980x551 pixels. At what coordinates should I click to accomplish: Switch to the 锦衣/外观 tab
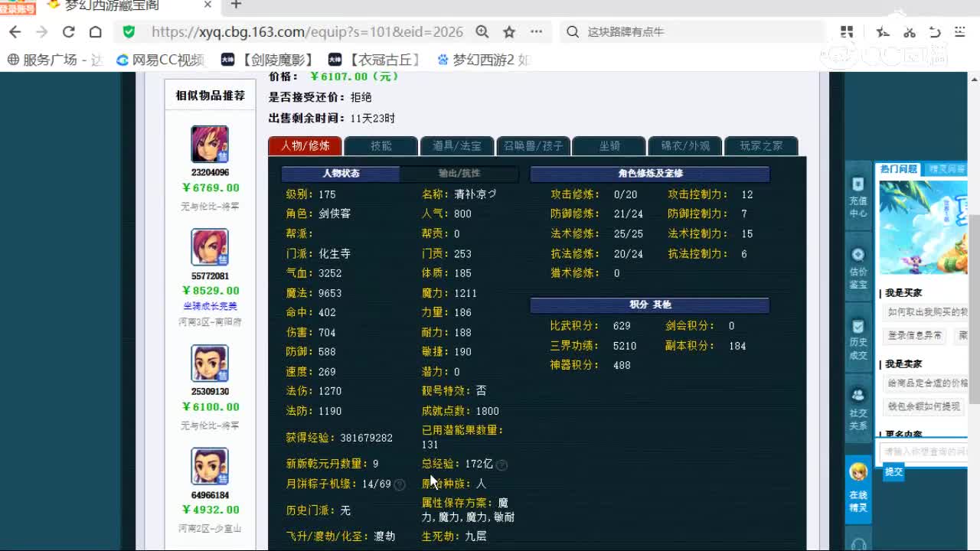pos(685,145)
